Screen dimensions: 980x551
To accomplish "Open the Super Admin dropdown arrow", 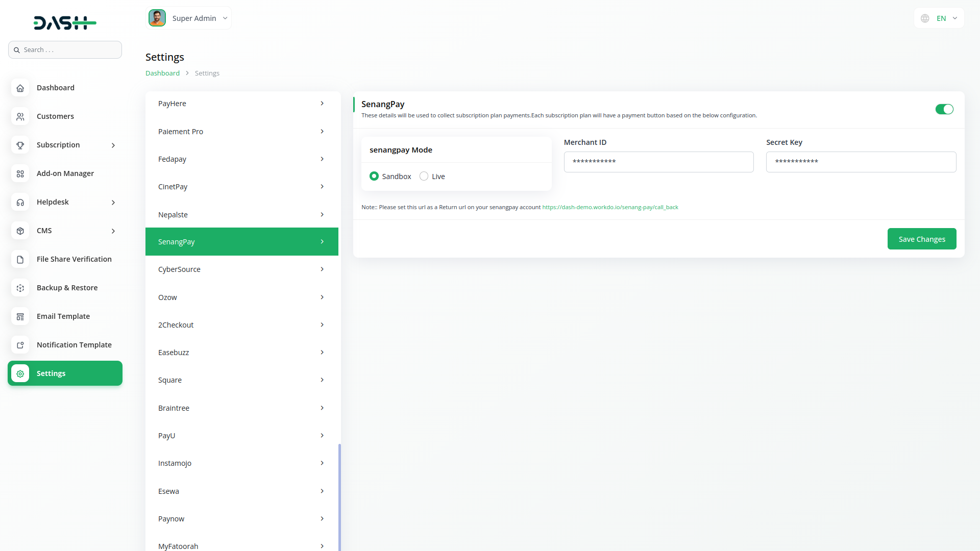I will tap(225, 18).
